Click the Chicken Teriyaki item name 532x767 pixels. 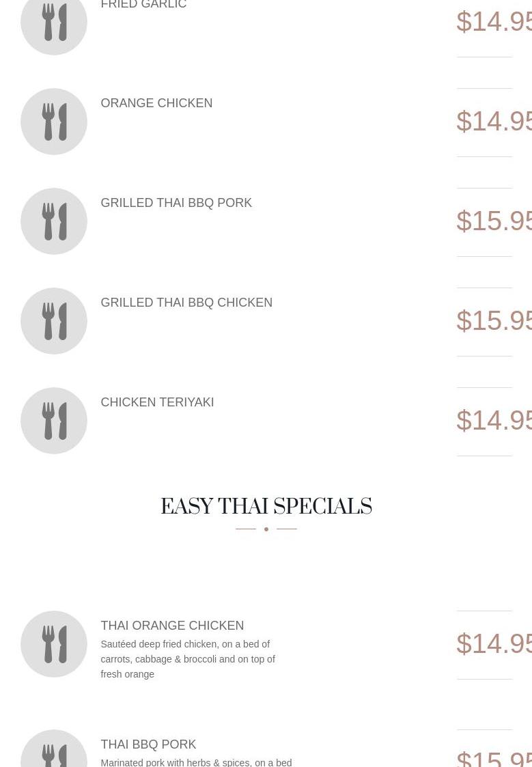click(x=157, y=402)
